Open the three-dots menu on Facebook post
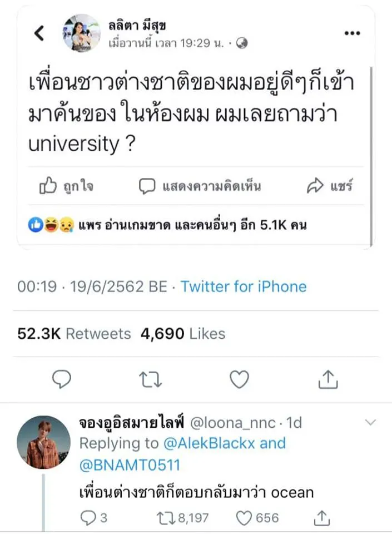The image size is (392, 534). pyautogui.click(x=353, y=33)
